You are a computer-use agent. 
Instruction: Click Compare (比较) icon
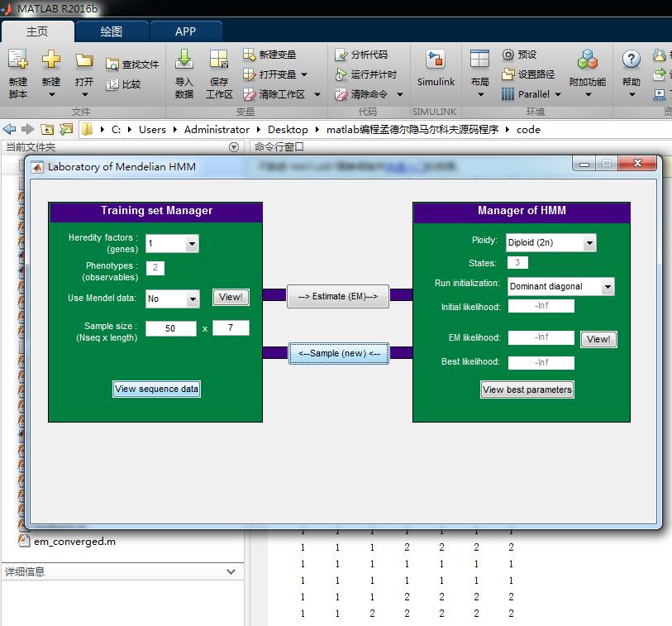[112, 84]
